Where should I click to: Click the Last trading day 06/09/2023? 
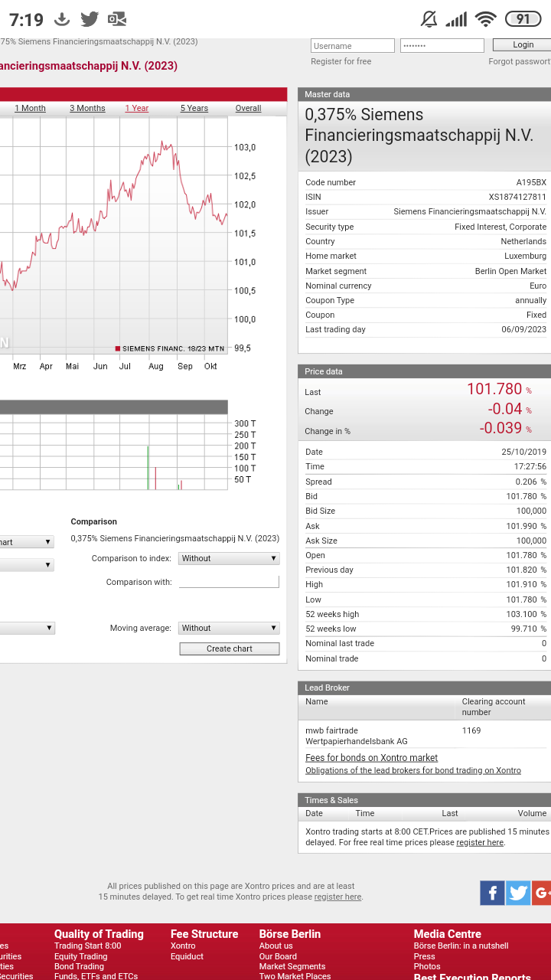(x=523, y=329)
